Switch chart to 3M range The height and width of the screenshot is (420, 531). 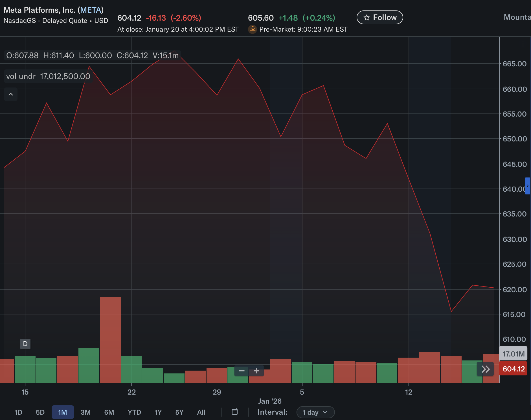pos(85,412)
